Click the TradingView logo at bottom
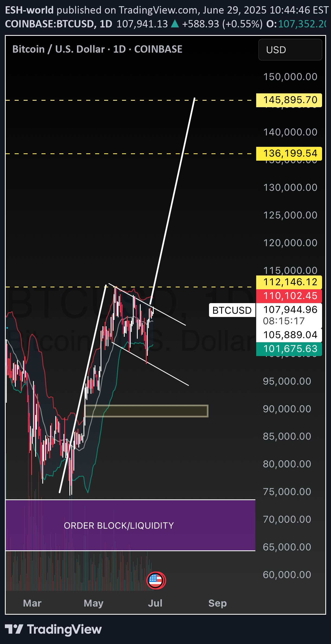 (x=53, y=629)
